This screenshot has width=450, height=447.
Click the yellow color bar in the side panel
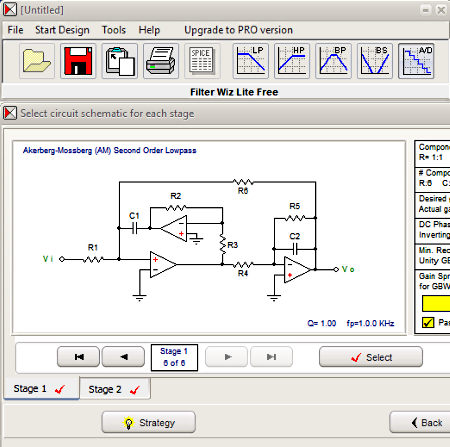click(436, 303)
